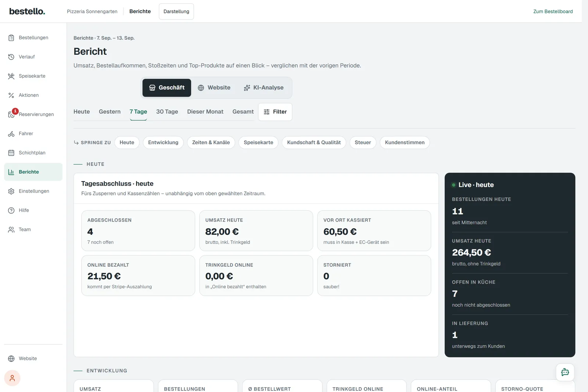Follow the Zum Bestellboard link
This screenshot has height=392, width=588.
(553, 11)
